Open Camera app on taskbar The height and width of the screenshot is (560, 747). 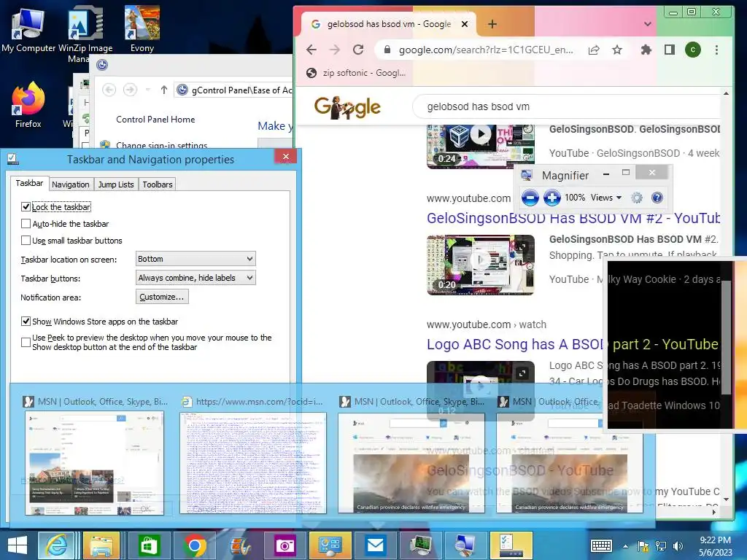(x=285, y=545)
